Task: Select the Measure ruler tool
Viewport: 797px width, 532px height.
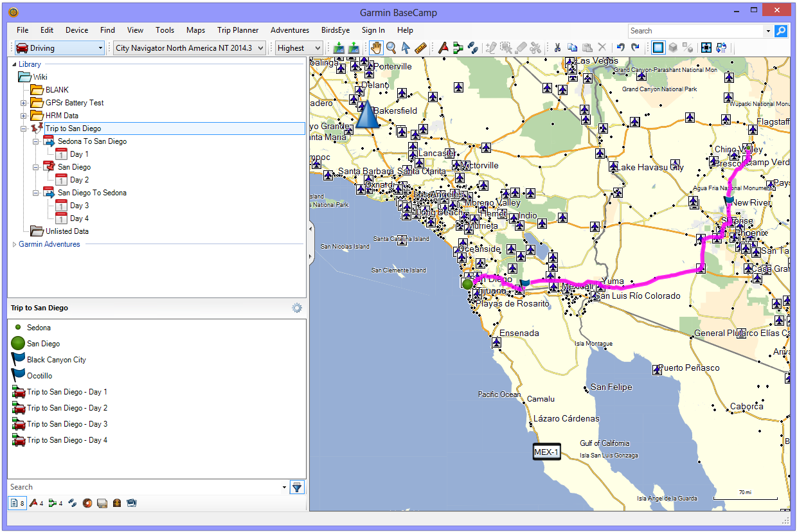Action: 420,48
